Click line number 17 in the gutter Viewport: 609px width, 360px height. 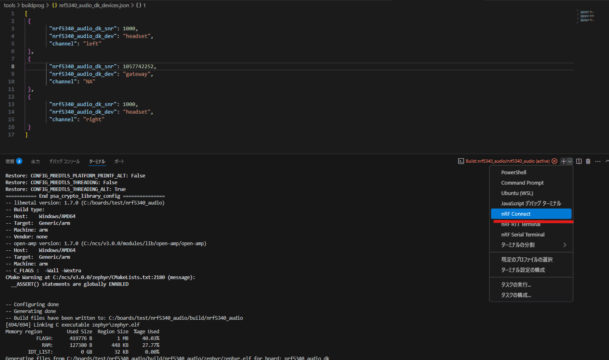click(x=11, y=135)
